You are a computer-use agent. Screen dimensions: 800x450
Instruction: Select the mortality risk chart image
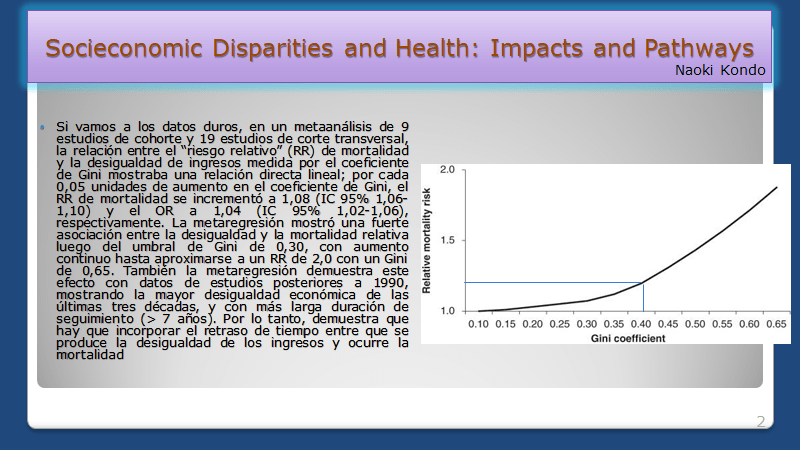tap(607, 253)
